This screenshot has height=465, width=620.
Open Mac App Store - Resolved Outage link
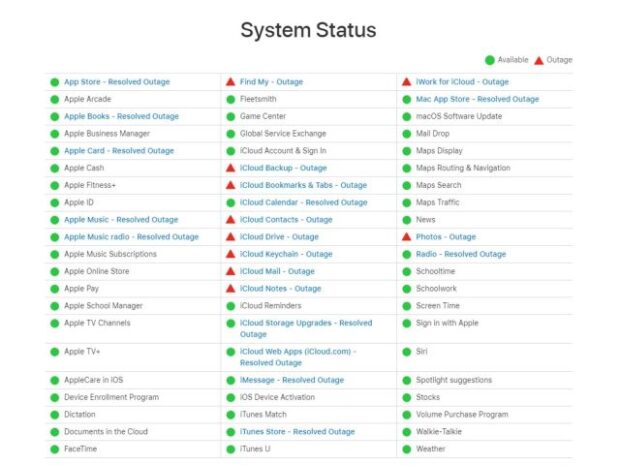pos(477,99)
